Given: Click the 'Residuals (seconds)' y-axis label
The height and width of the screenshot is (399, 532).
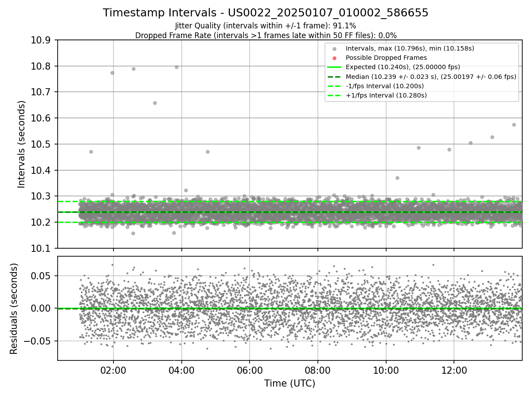Looking at the screenshot, I should pyautogui.click(x=14, y=309).
